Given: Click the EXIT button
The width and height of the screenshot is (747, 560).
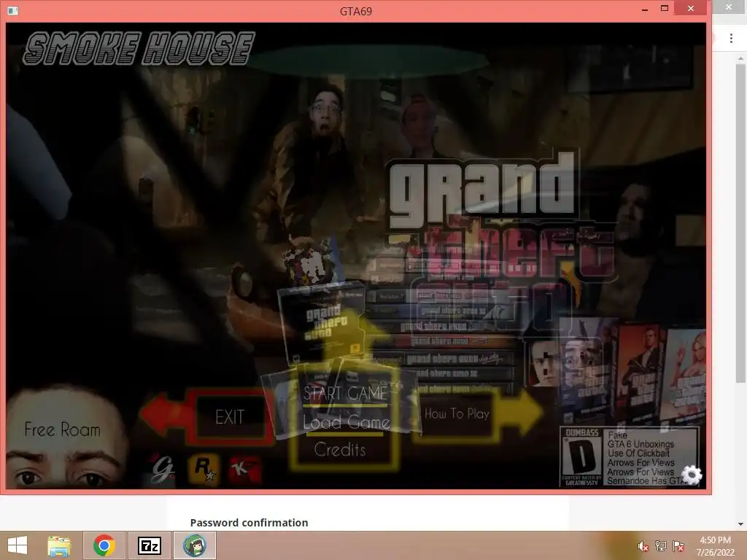Looking at the screenshot, I should 230,417.
